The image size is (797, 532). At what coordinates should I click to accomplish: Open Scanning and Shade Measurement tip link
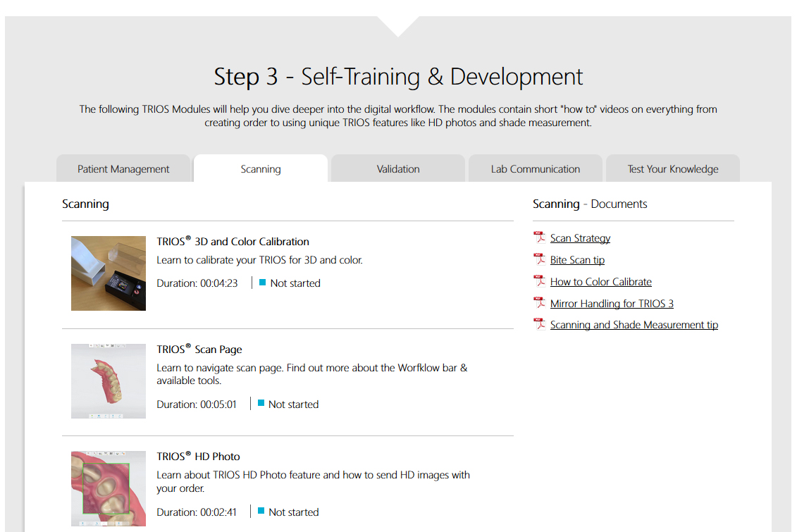coord(634,325)
